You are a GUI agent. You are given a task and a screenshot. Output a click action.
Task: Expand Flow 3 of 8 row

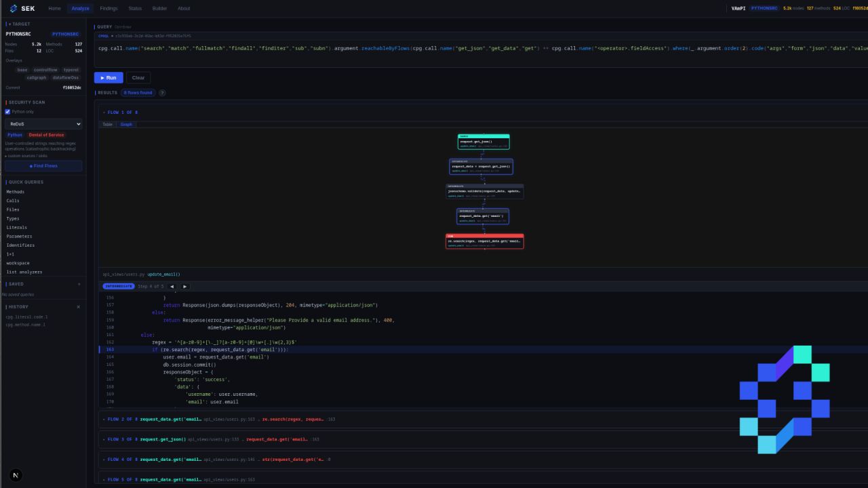tap(483, 439)
